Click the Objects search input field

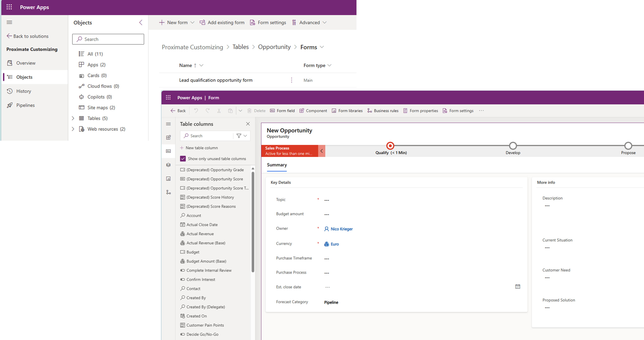(x=108, y=39)
